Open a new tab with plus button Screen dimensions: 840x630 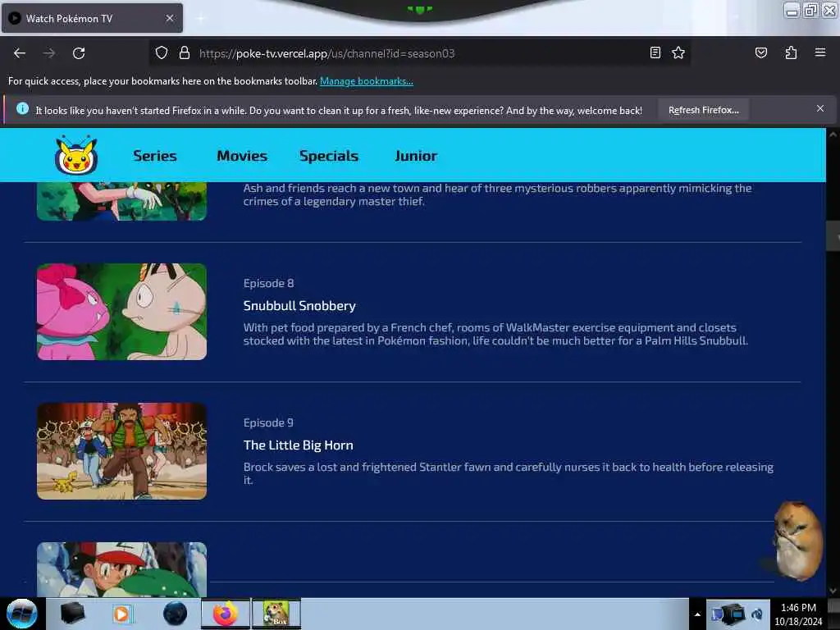click(x=200, y=19)
